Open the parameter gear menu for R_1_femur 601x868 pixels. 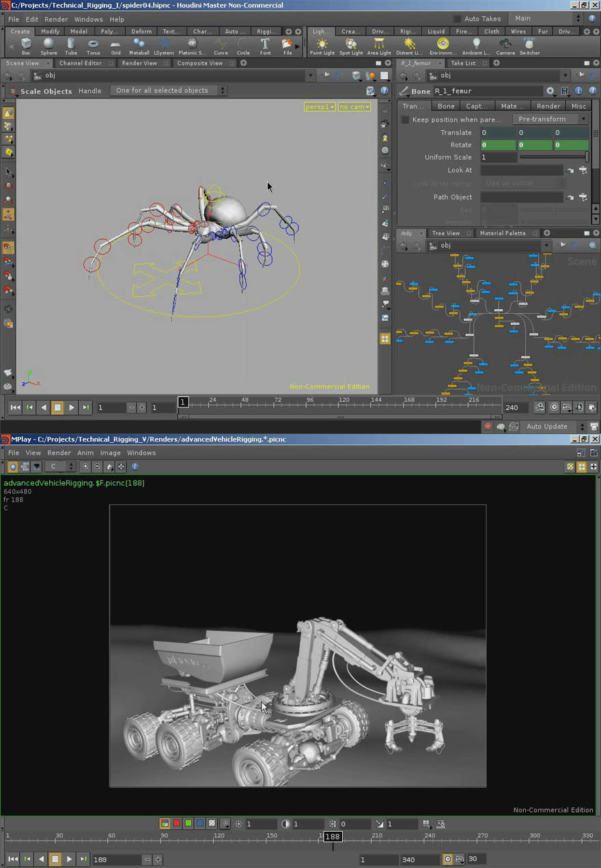point(550,91)
